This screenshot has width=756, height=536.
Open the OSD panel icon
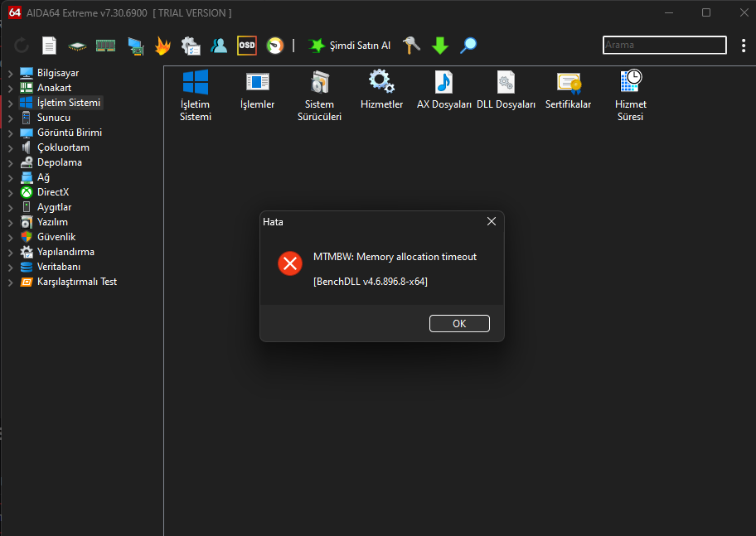click(247, 46)
